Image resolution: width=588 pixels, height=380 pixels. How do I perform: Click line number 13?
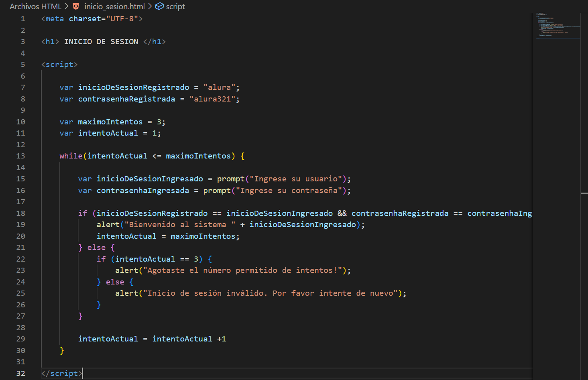click(20, 156)
